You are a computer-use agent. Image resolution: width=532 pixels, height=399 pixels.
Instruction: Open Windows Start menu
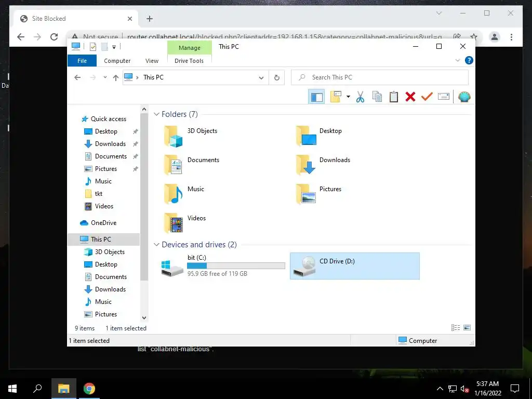12,389
